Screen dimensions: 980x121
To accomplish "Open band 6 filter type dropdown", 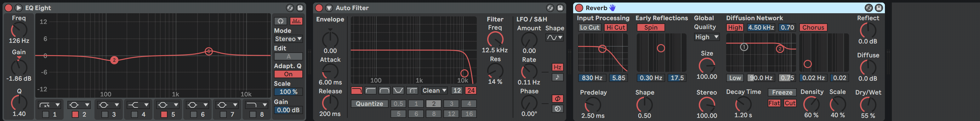I will click(x=198, y=105).
